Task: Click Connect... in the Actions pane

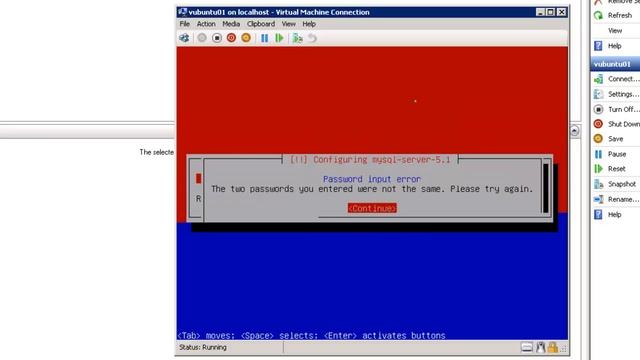Action: pos(624,79)
